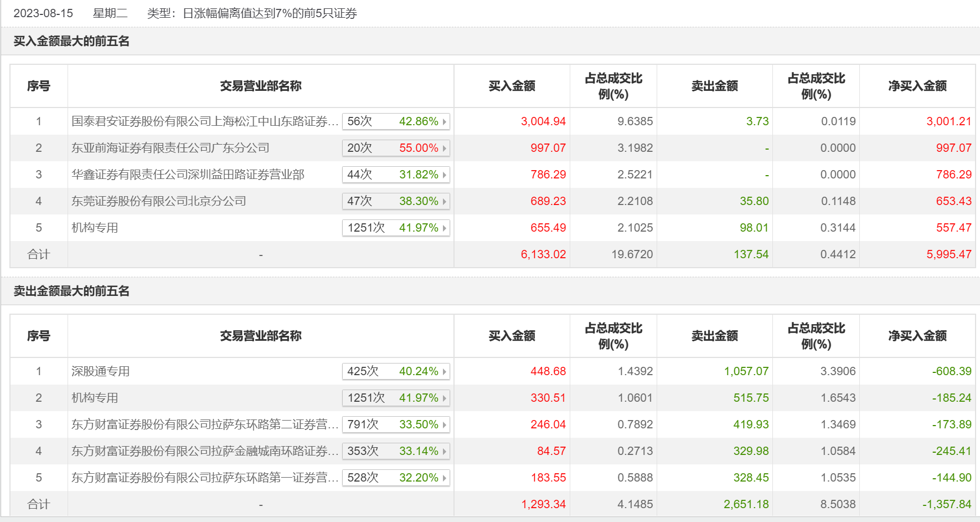Open the 东莞证券北京分公司 link
Image resolution: width=980 pixels, height=522 pixels.
pyautogui.click(x=158, y=201)
